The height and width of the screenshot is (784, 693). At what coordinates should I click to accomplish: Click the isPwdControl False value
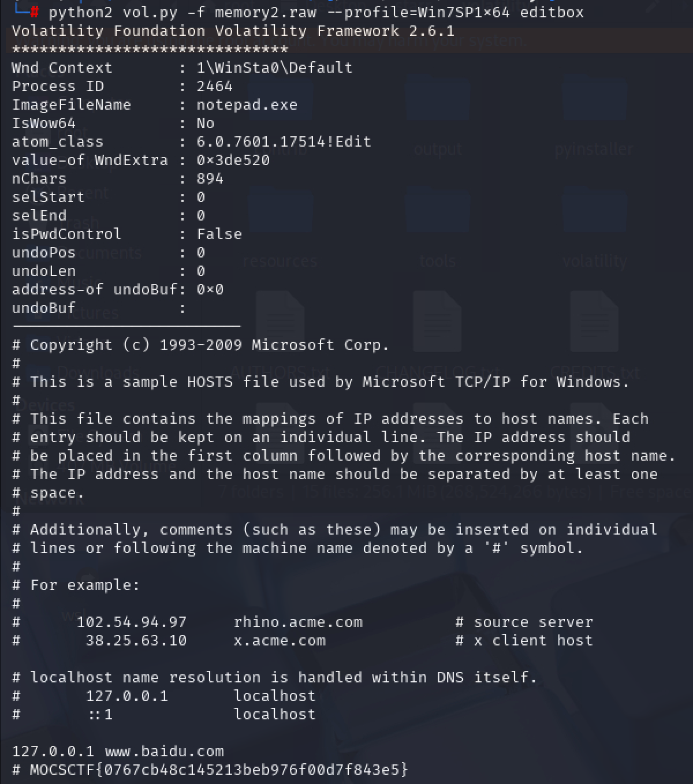click(x=219, y=234)
